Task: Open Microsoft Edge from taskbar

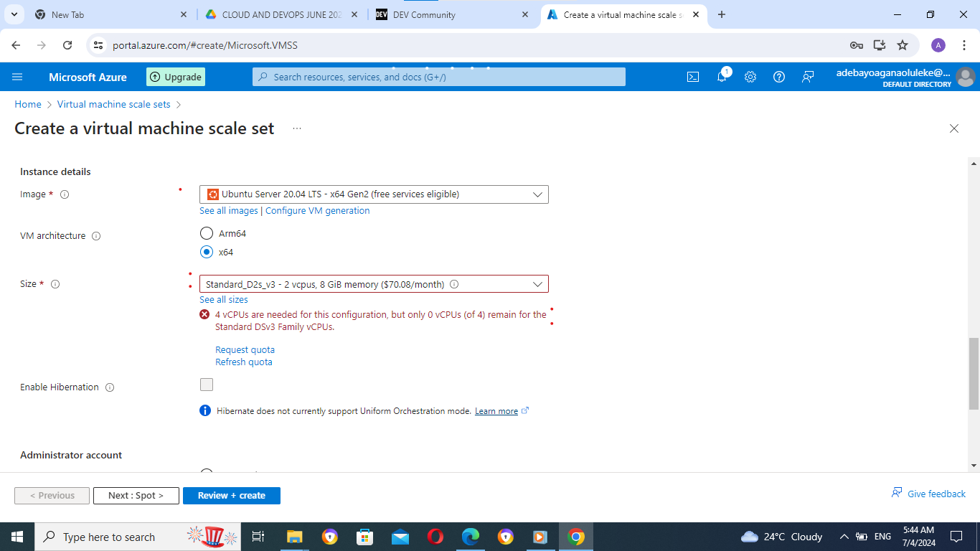Action: [x=471, y=537]
